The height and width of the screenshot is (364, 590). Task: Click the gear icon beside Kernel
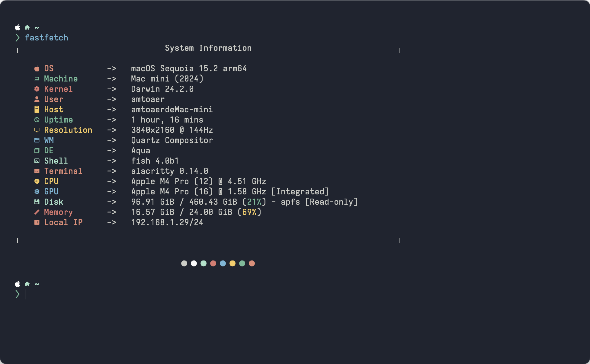[37, 89]
